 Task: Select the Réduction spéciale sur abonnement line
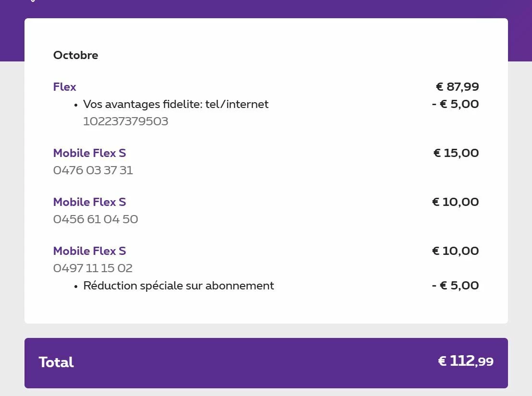click(x=179, y=286)
